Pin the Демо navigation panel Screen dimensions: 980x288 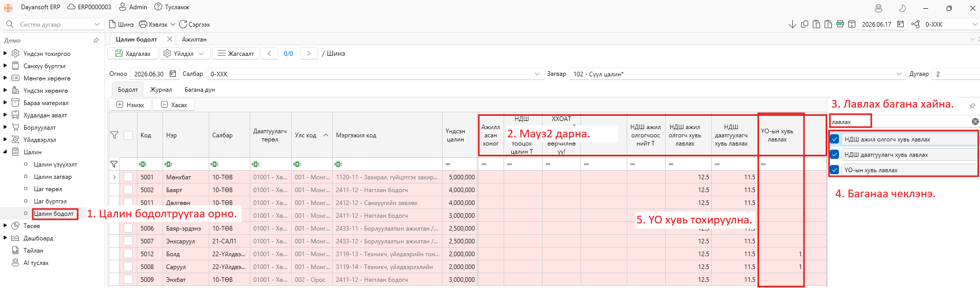coord(96,40)
